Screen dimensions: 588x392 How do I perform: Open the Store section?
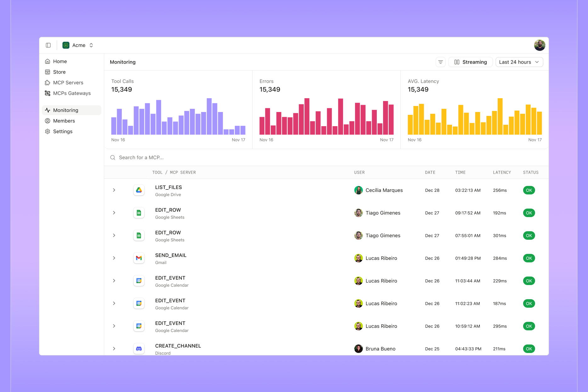click(x=59, y=72)
